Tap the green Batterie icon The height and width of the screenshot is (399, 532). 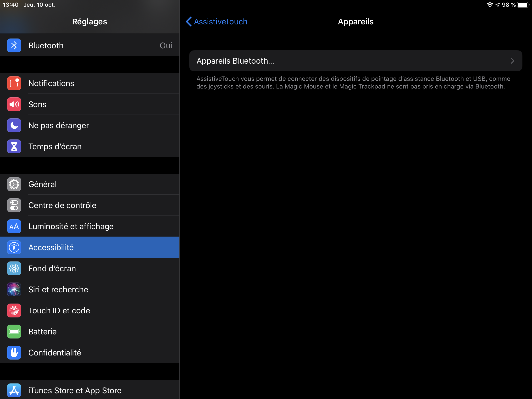pos(14,331)
